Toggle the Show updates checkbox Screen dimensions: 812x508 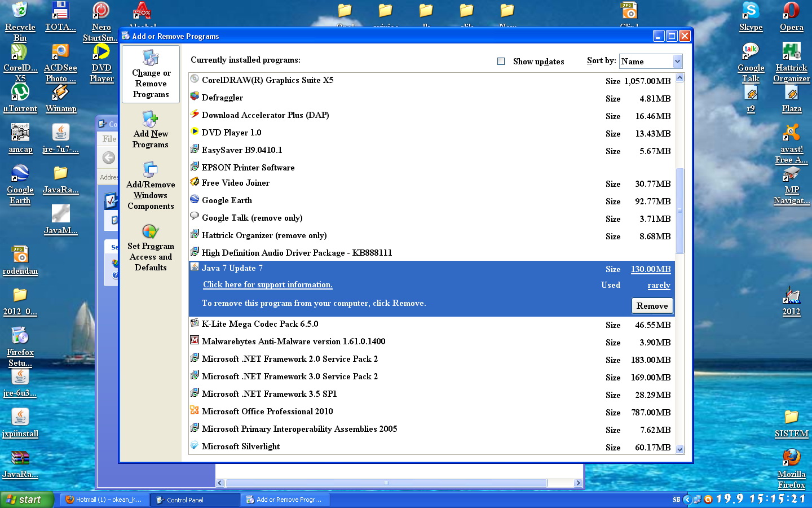(501, 61)
